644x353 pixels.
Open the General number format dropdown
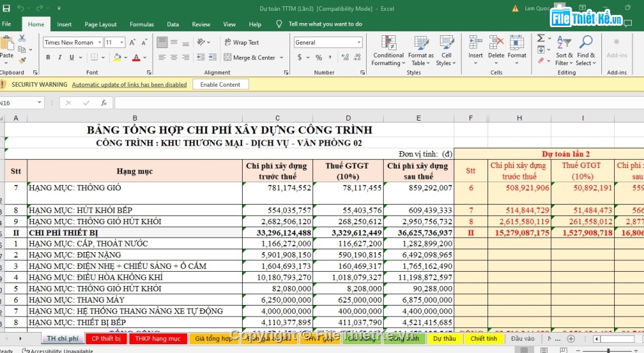click(359, 42)
